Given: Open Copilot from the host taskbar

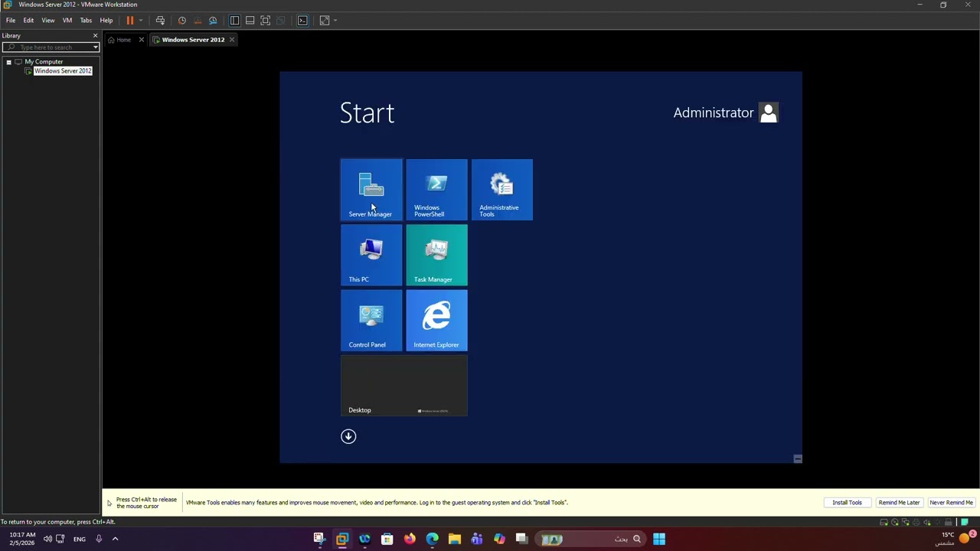Looking at the screenshot, I should [499, 539].
